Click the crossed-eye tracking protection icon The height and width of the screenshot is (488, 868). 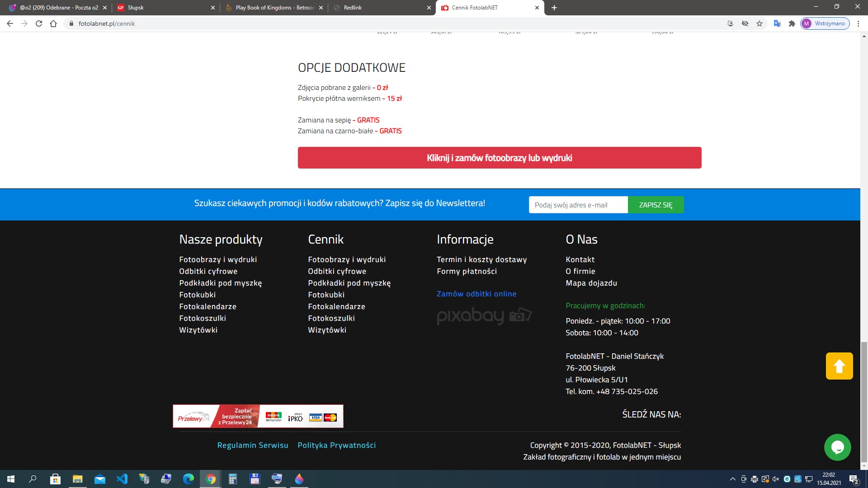point(745,23)
